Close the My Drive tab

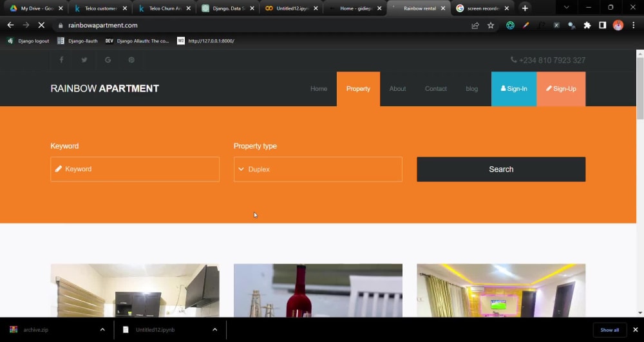point(61,8)
